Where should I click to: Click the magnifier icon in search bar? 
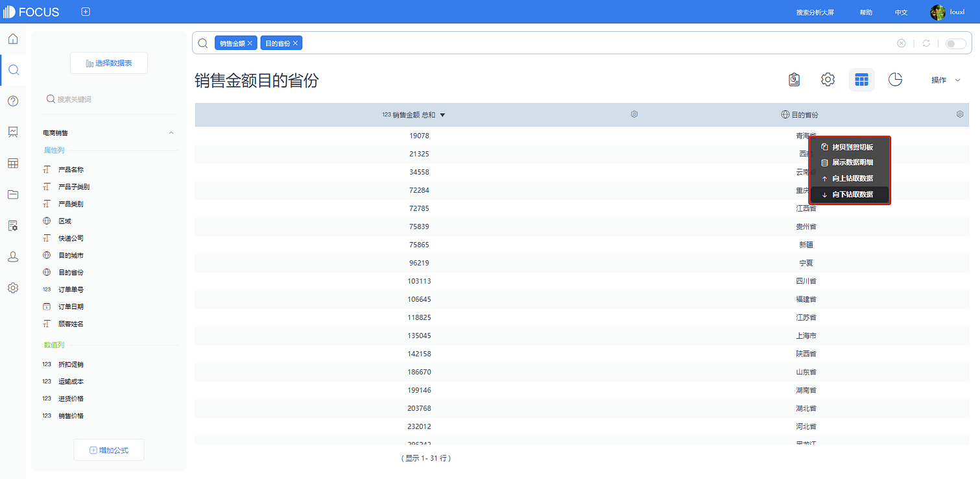pos(203,43)
